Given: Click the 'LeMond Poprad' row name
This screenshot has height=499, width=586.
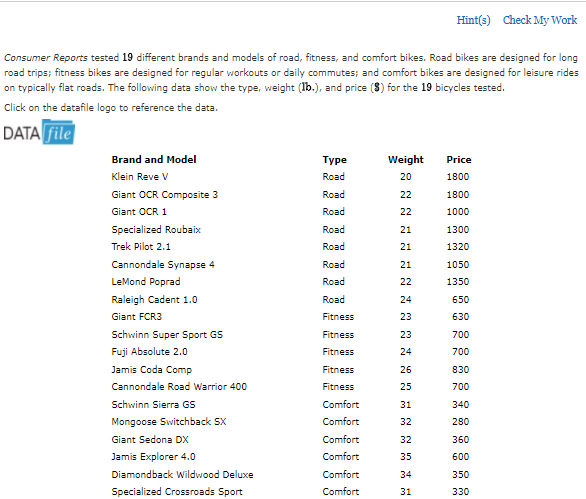Looking at the screenshot, I should (146, 282).
